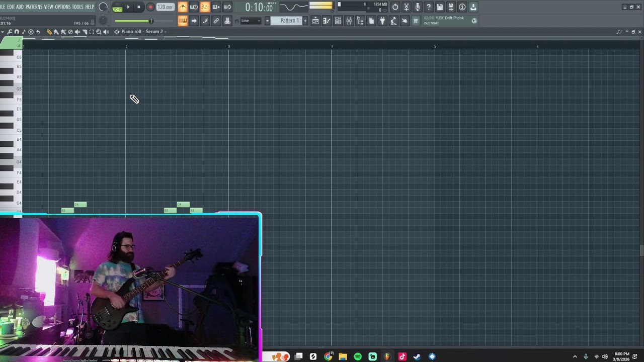Select the Playback speaker tool
The width and height of the screenshot is (644, 362).
(x=106, y=32)
